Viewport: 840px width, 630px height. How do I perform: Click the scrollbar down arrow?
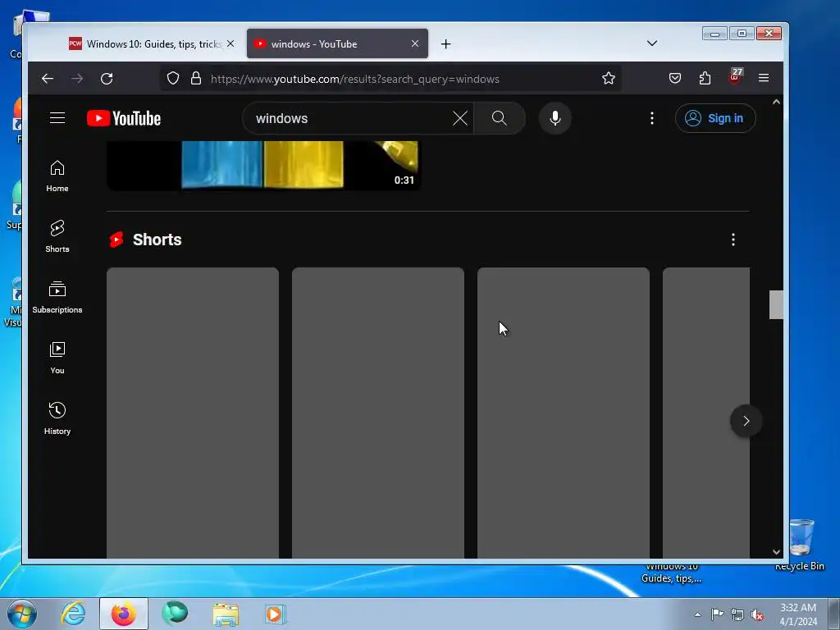pos(776,552)
